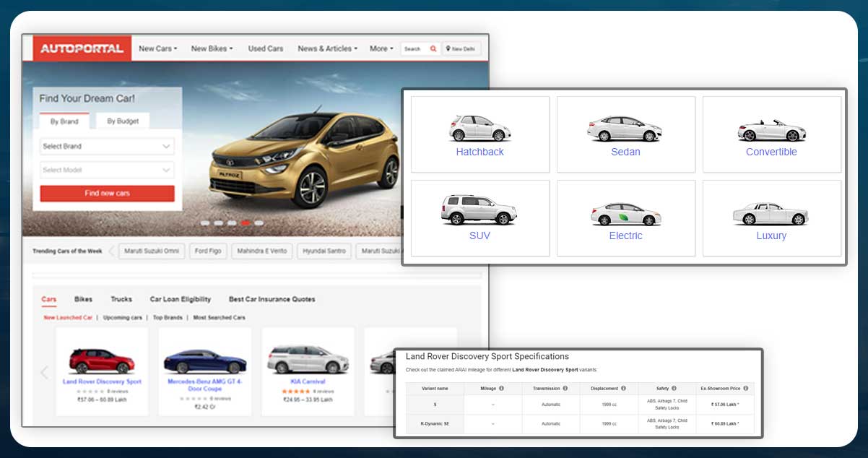Click the R-Dynamic SE variant cell
The image size is (868, 458).
tap(435, 423)
